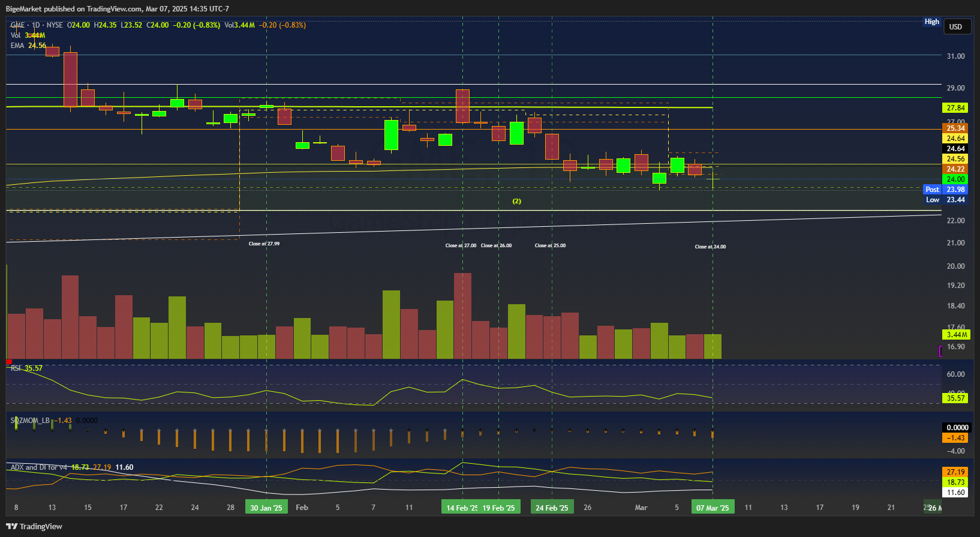Screen dimensions: 980x537
Task: Click the 0.0000 momentum axis label
Action: pos(957,428)
